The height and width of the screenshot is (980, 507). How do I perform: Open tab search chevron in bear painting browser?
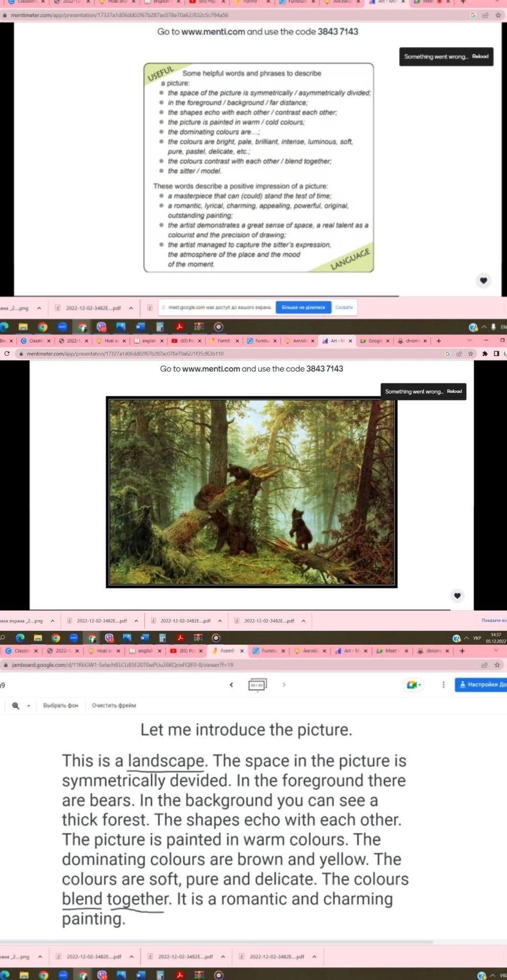tap(470, 340)
